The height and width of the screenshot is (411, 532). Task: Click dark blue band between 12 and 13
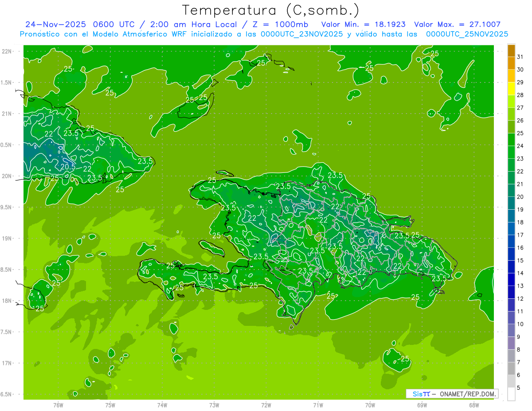511,292
